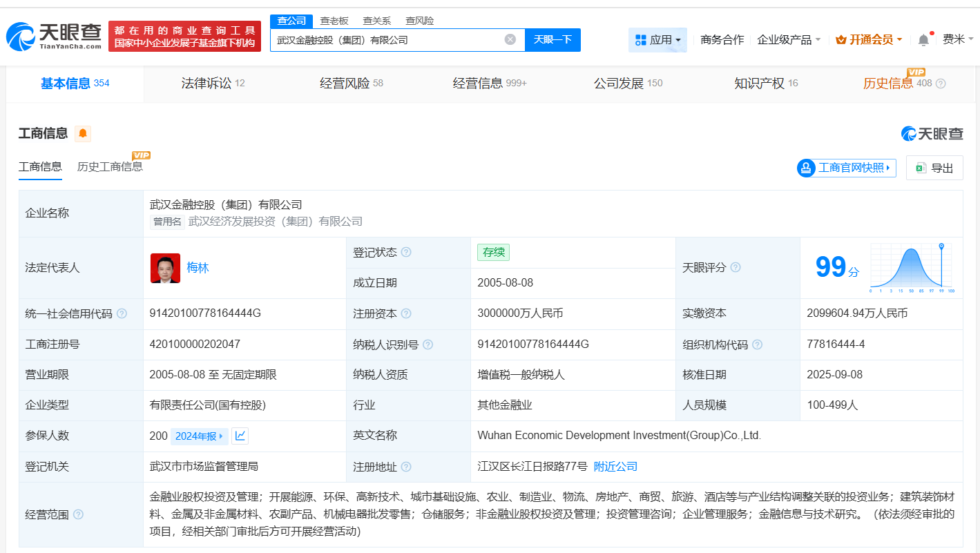Viewport: 980px width, 553px height.
Task: Click the 天眼一下 search button
Action: (553, 39)
